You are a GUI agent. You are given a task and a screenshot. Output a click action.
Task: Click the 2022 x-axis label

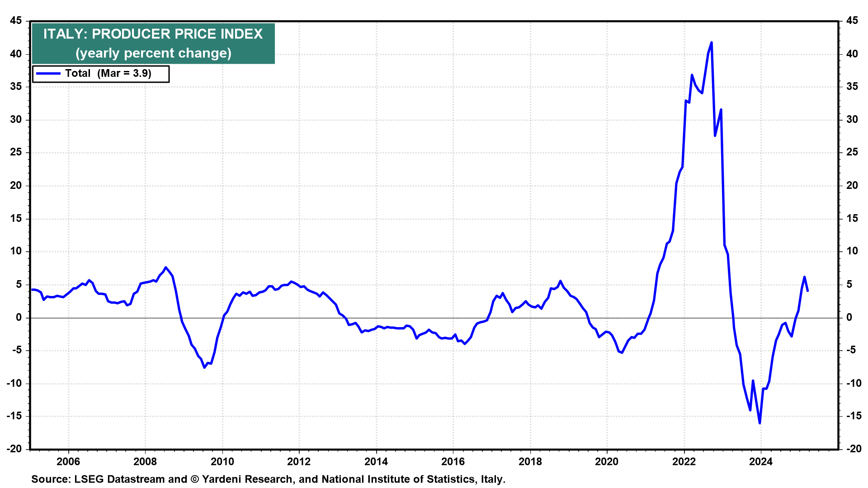(x=684, y=461)
